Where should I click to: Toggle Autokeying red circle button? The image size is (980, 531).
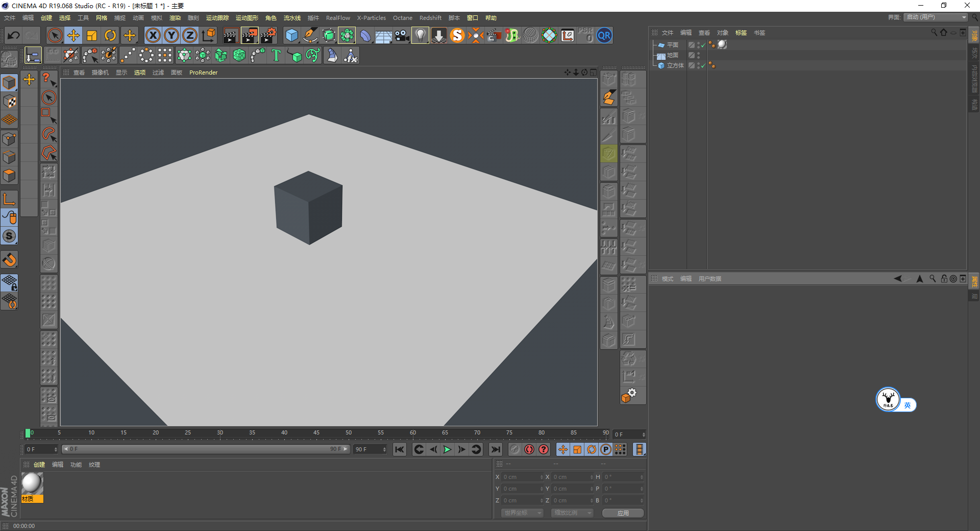529,449
